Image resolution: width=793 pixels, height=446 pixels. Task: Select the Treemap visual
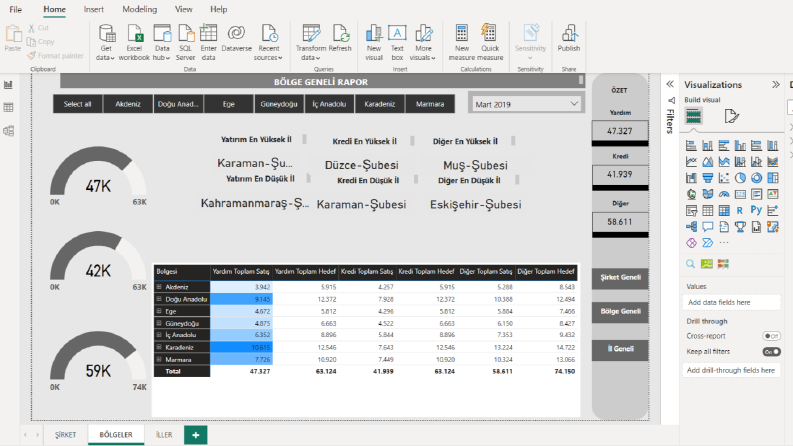coord(773,178)
